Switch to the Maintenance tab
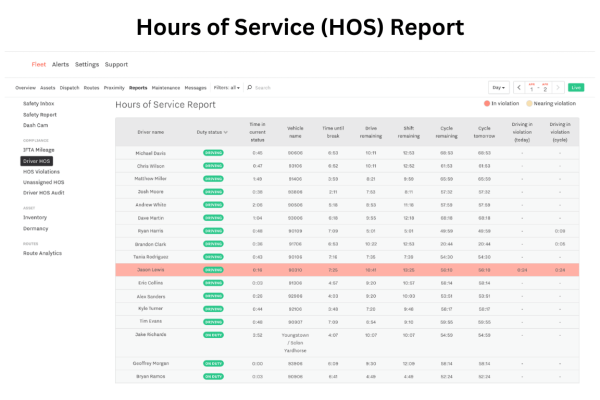 pyautogui.click(x=166, y=87)
